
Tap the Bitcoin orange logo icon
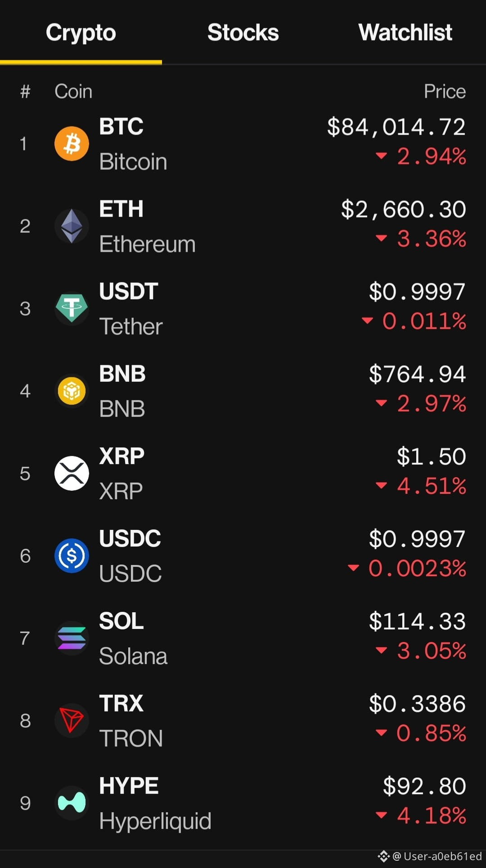[x=72, y=144]
